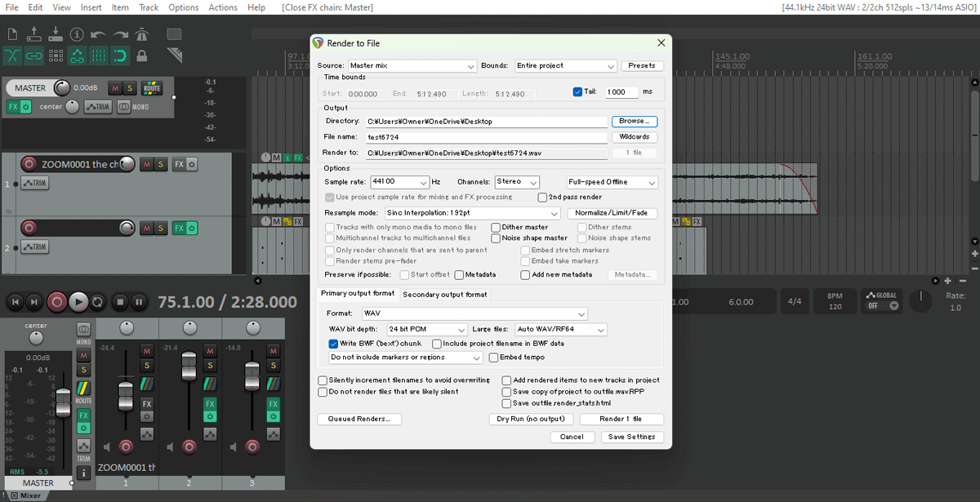Disable Write BWF ('bext') chunk checkbox

pos(333,344)
